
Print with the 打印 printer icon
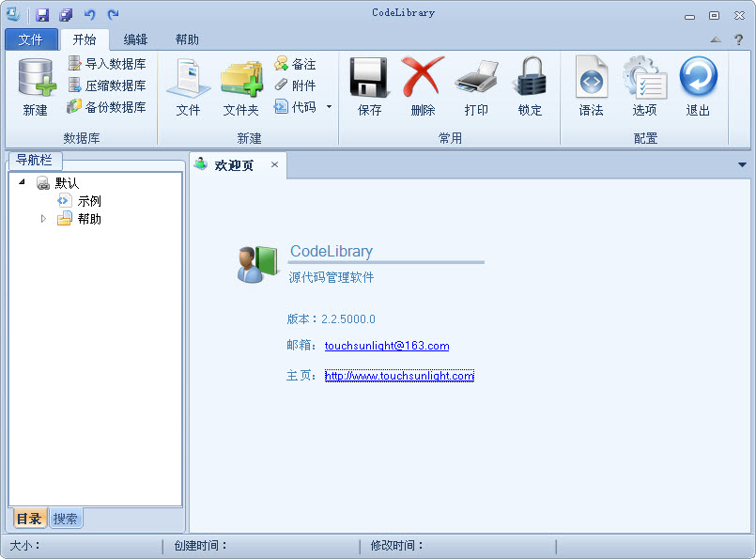tap(476, 86)
